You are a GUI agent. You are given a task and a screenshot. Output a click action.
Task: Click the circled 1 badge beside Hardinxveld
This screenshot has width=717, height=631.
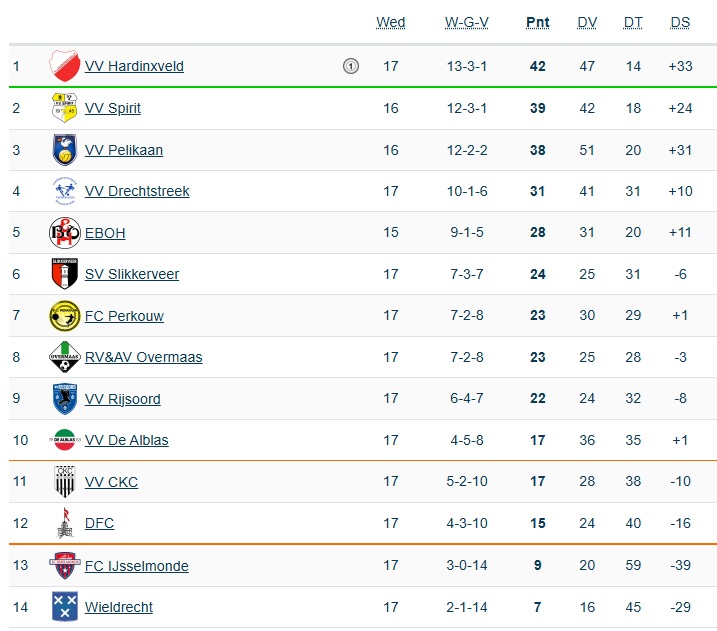click(350, 67)
